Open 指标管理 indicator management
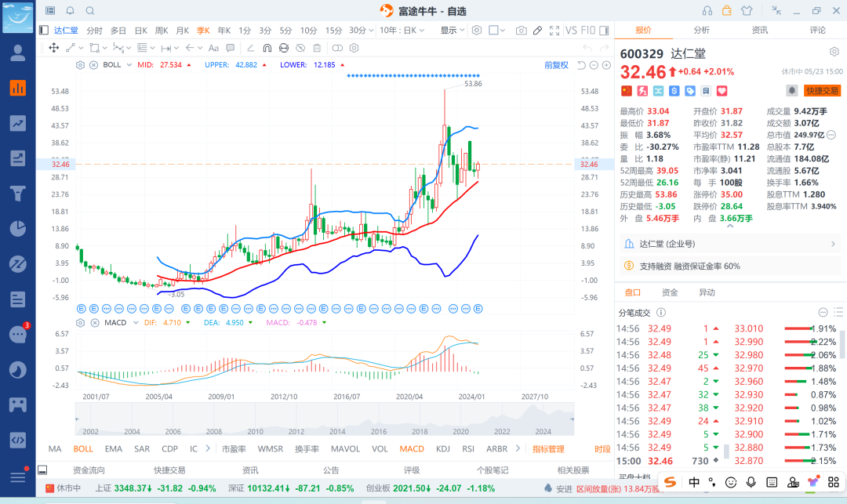Screen dimensions: 847x504 pyautogui.click(x=548, y=449)
